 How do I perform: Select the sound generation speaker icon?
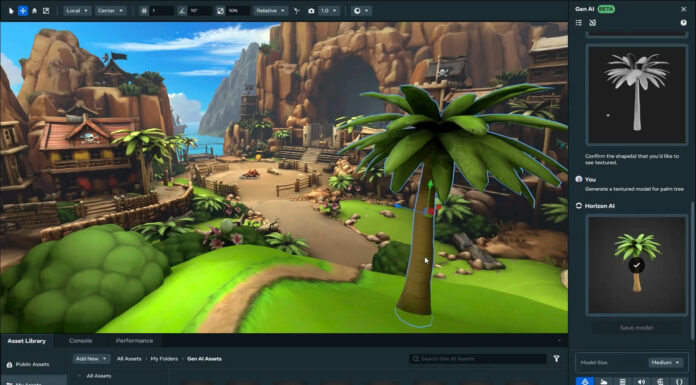click(x=641, y=381)
